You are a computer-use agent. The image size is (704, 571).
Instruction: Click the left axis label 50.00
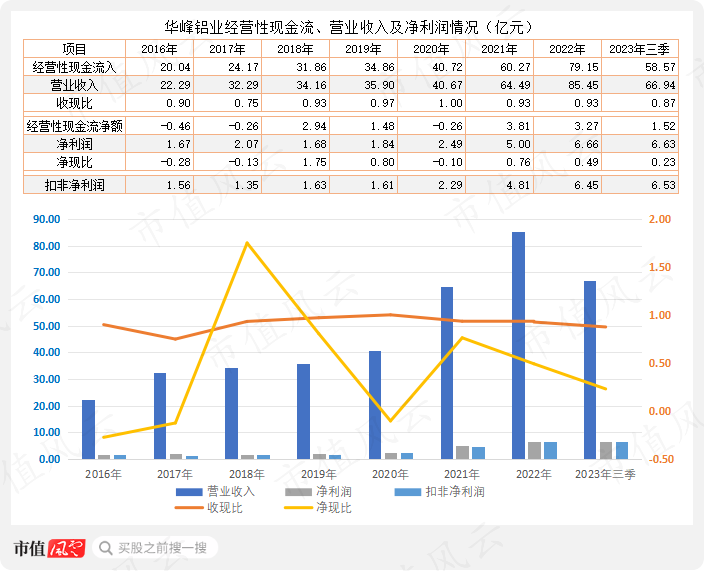click(x=47, y=326)
